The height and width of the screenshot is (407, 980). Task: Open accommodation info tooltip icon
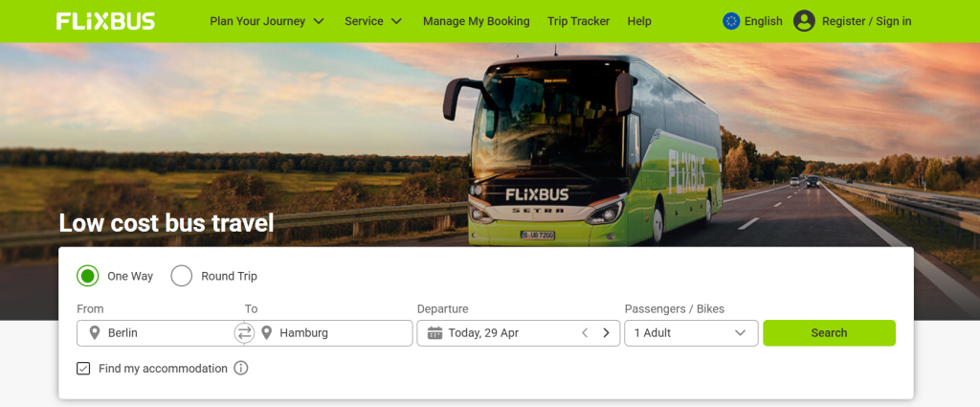tap(240, 369)
